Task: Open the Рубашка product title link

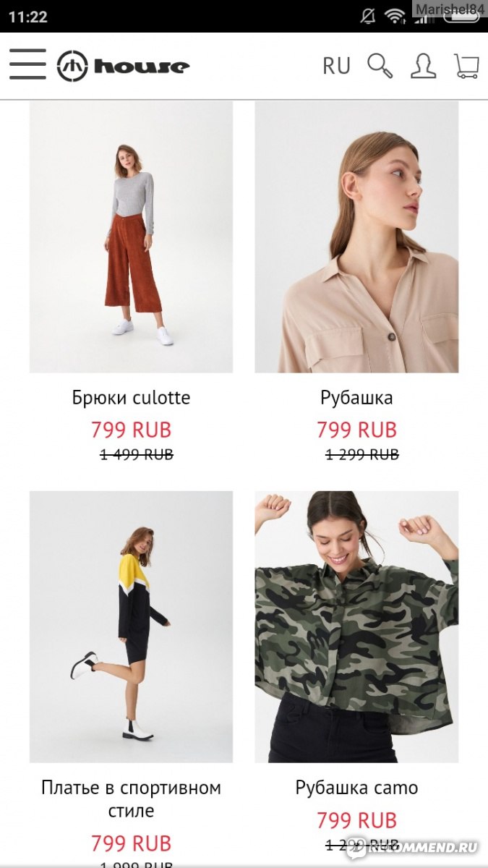Action: pos(356,398)
